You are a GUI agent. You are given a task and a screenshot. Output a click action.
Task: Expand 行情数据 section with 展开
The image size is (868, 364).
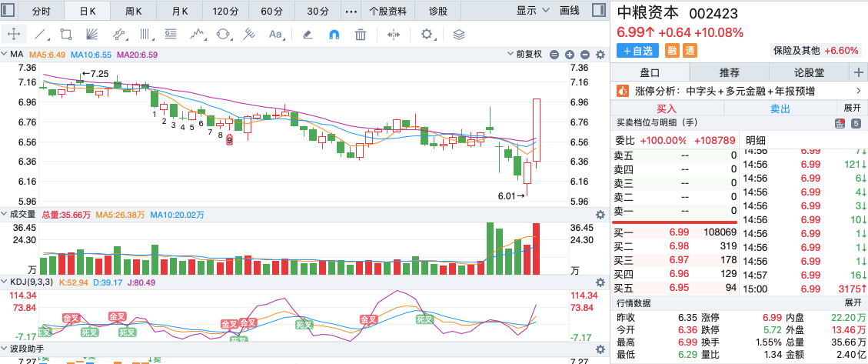[x=853, y=303]
